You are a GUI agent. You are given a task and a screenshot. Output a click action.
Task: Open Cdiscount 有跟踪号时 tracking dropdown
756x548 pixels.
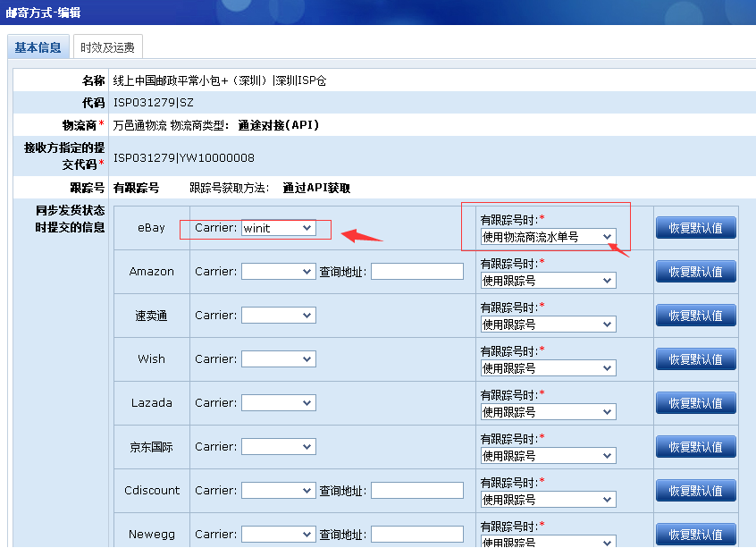(548, 500)
